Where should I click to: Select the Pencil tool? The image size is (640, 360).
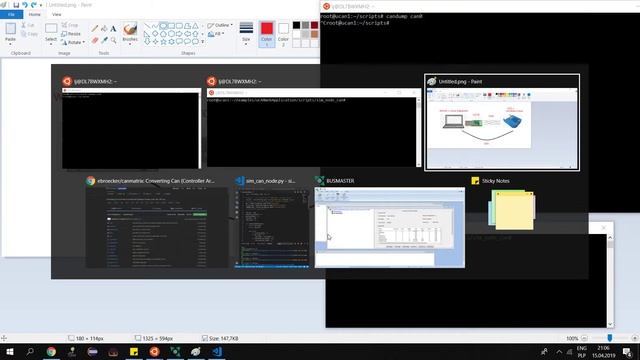tap(95, 29)
